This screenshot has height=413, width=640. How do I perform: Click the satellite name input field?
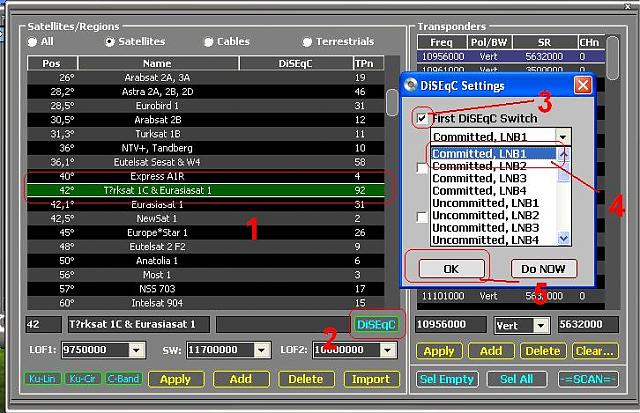click(139, 324)
